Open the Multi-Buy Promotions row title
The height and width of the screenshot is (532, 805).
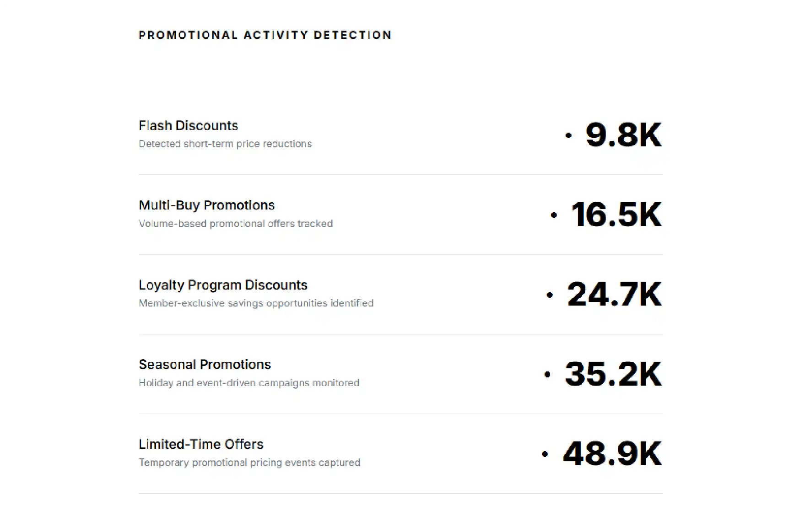[207, 205]
